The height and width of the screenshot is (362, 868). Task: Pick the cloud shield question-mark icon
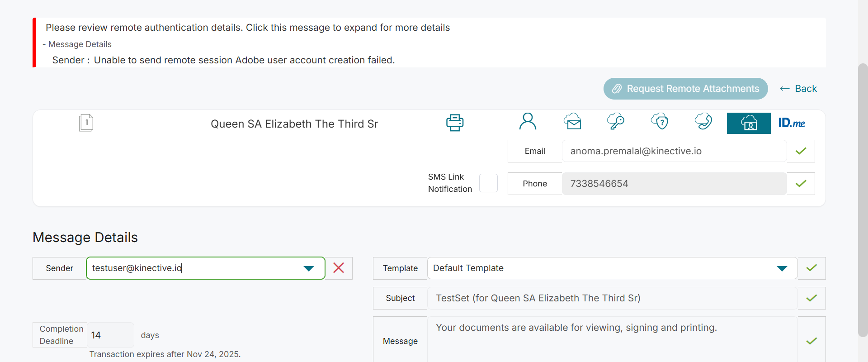[x=660, y=122]
